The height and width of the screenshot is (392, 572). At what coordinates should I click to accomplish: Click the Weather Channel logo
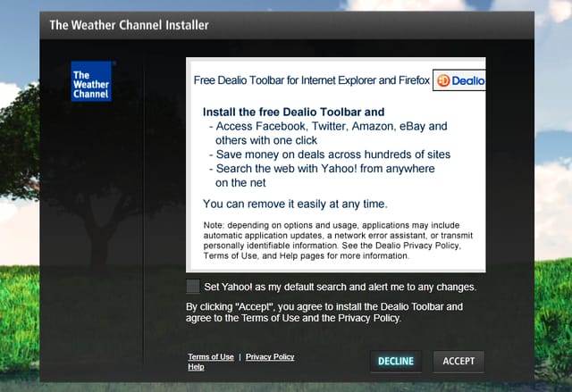(91, 81)
